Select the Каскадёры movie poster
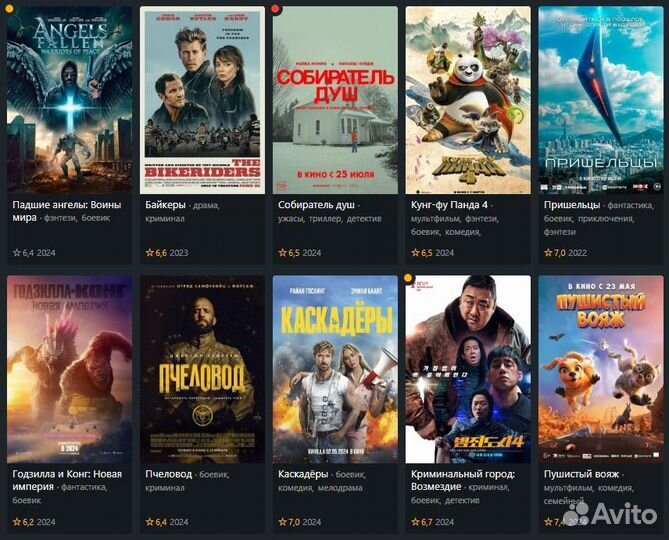This screenshot has width=669, height=540. pos(335,369)
